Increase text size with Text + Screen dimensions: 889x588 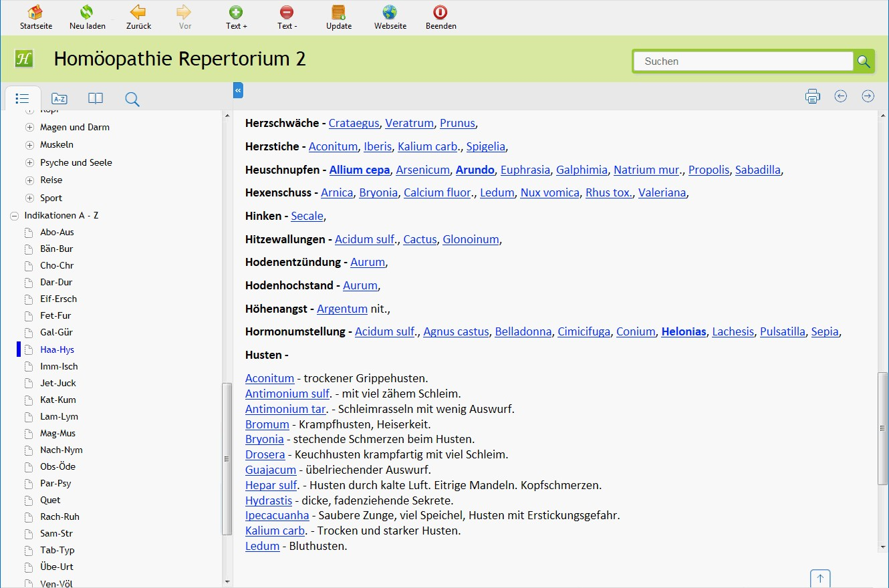coord(236,13)
